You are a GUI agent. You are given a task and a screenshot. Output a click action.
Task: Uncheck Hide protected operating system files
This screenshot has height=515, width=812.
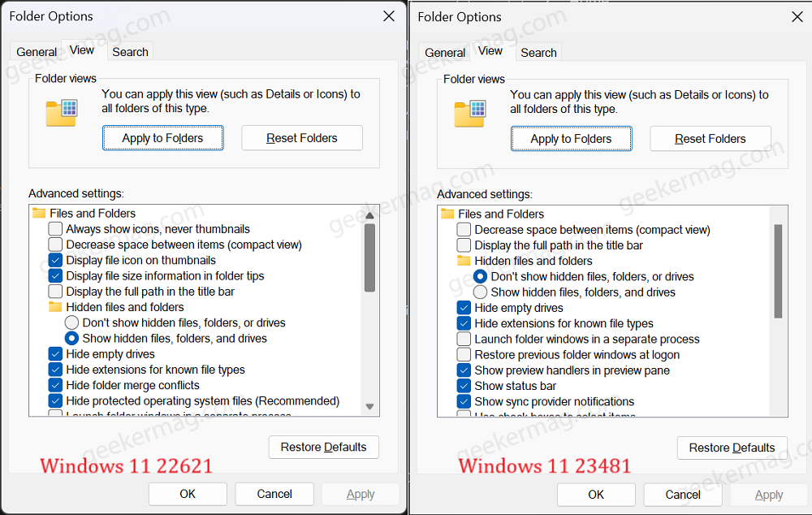55,400
